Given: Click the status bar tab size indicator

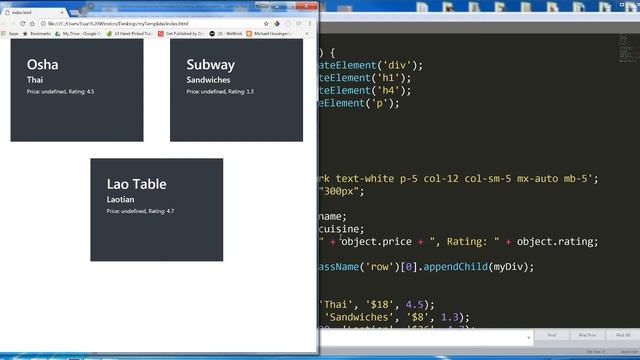Looking at the screenshot, I should [x=595, y=351].
